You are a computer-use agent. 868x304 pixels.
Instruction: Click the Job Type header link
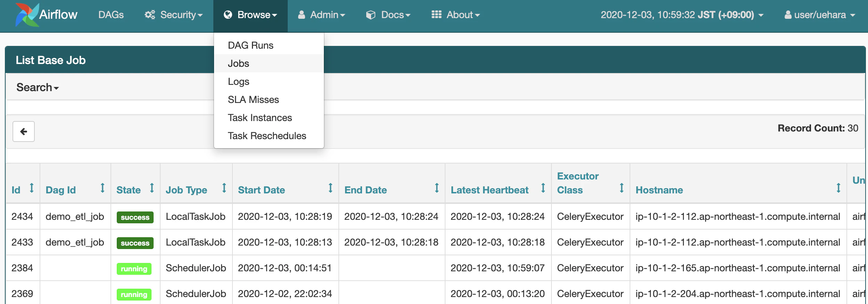pyautogui.click(x=186, y=190)
